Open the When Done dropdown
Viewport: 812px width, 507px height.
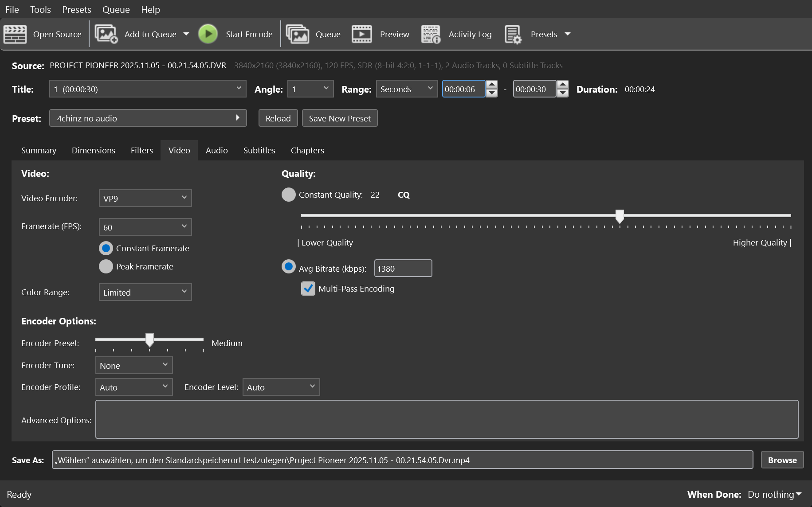pyautogui.click(x=774, y=494)
